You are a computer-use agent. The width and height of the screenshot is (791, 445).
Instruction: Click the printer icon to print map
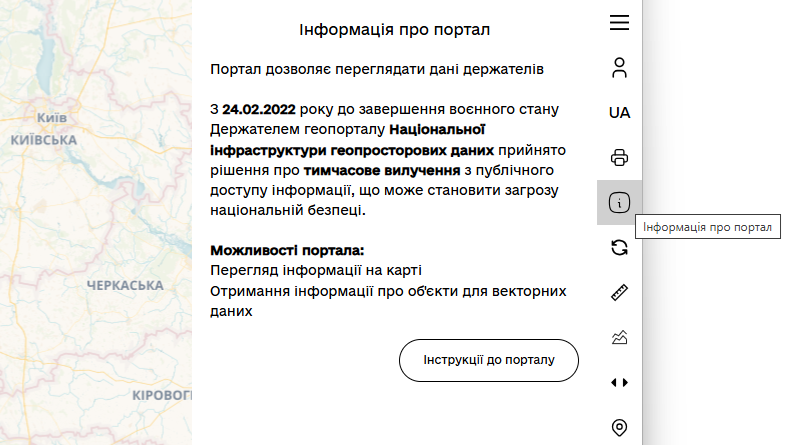619,157
